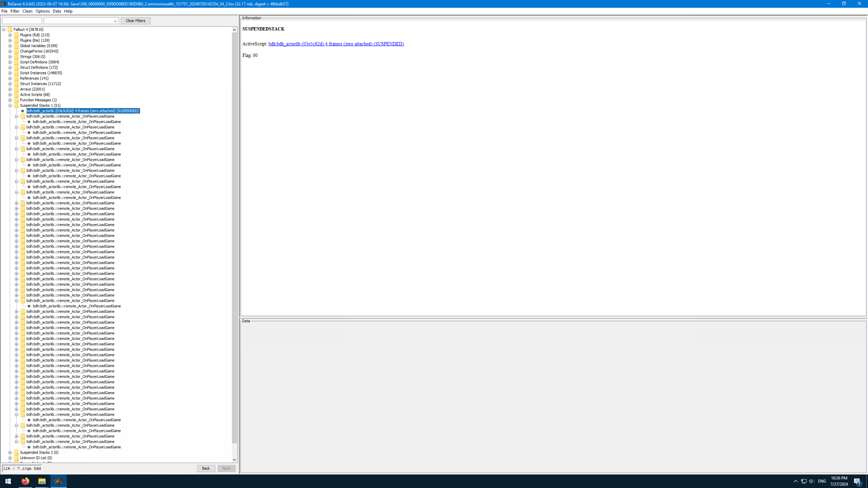This screenshot has width=868, height=488.
Task: Click the Clear Filters button
Action: tap(135, 21)
